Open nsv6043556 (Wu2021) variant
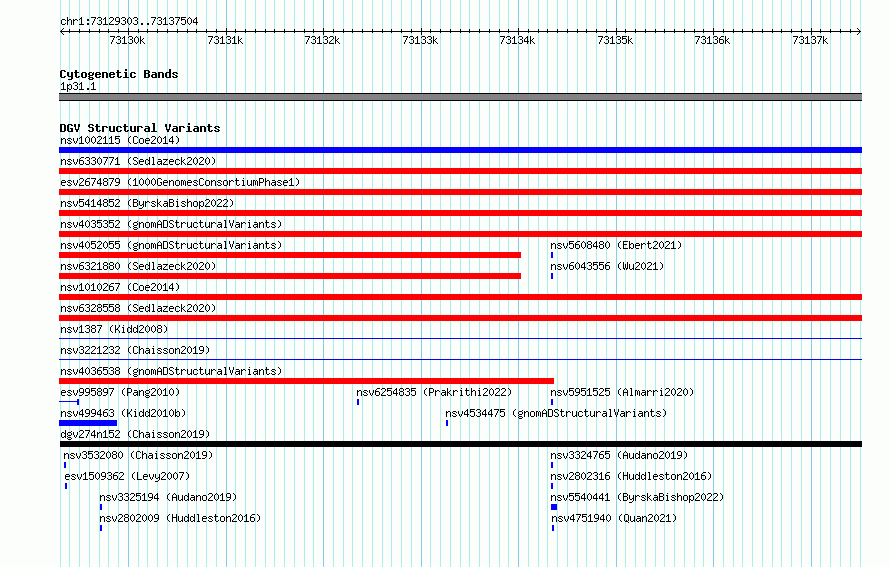This screenshot has height=567, width=890. coord(607,266)
